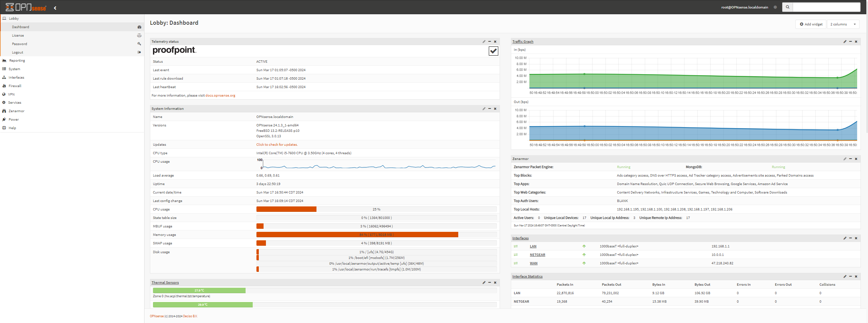Minimize the Thermal Sensors widget
The height and width of the screenshot is (323, 868).
pyautogui.click(x=489, y=283)
